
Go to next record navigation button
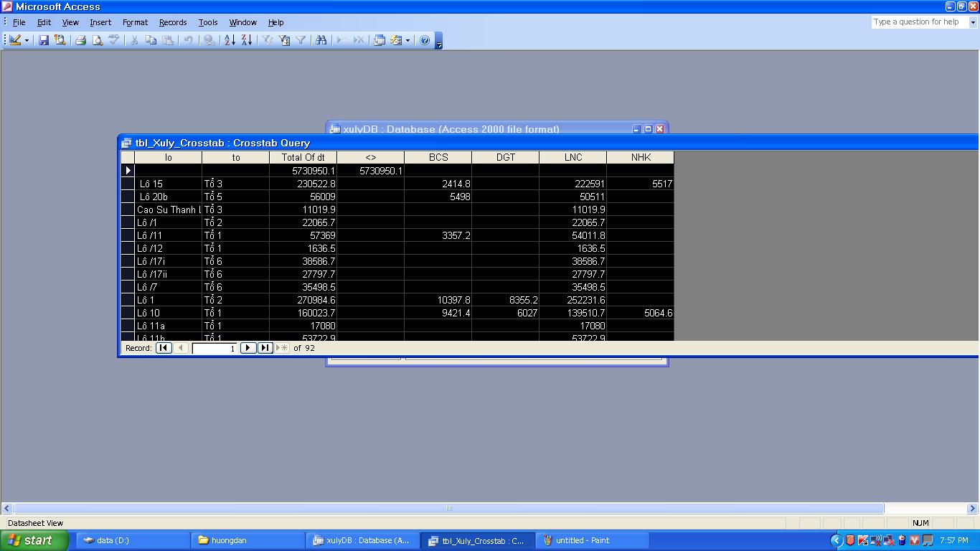[x=248, y=348]
